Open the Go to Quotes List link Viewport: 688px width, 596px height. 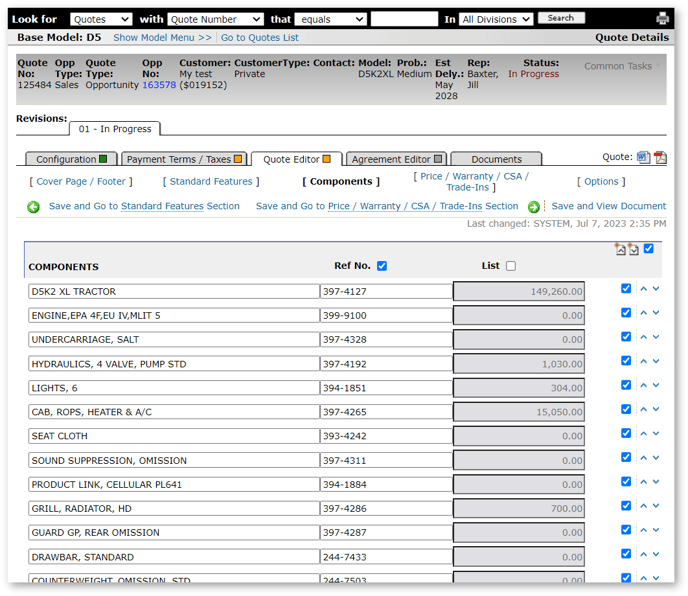coord(260,38)
